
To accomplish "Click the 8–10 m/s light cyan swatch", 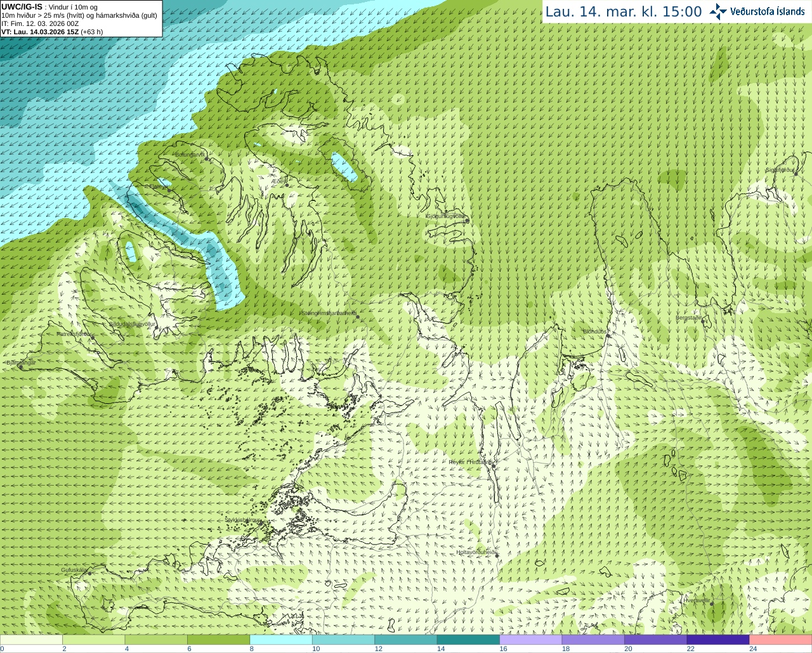I will point(281,640).
